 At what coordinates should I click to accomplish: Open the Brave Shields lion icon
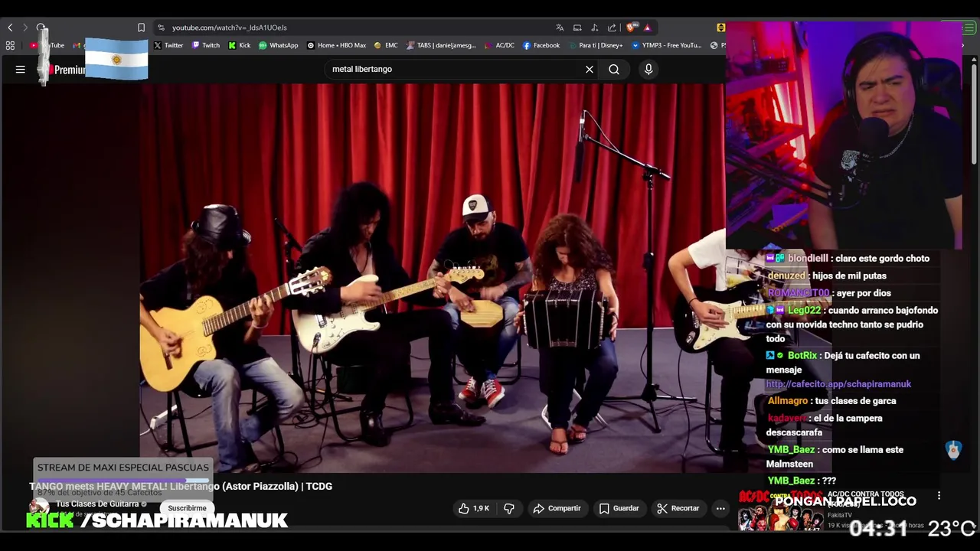(x=631, y=28)
